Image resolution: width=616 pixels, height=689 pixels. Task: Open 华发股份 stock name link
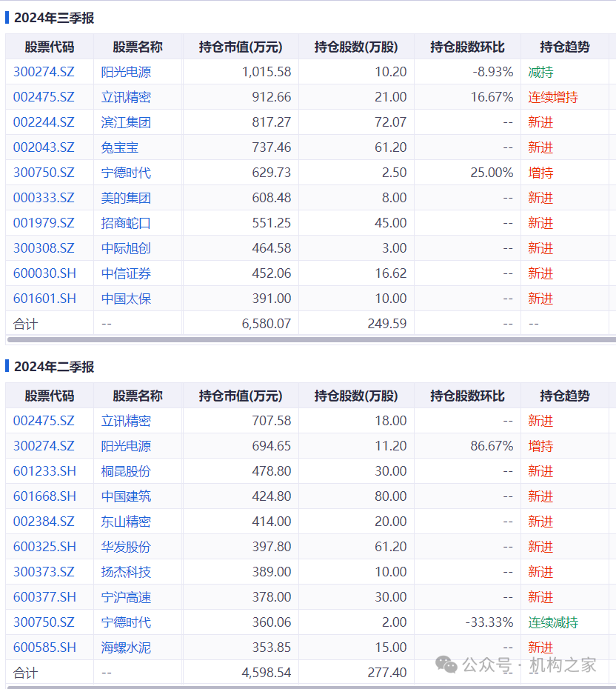126,547
